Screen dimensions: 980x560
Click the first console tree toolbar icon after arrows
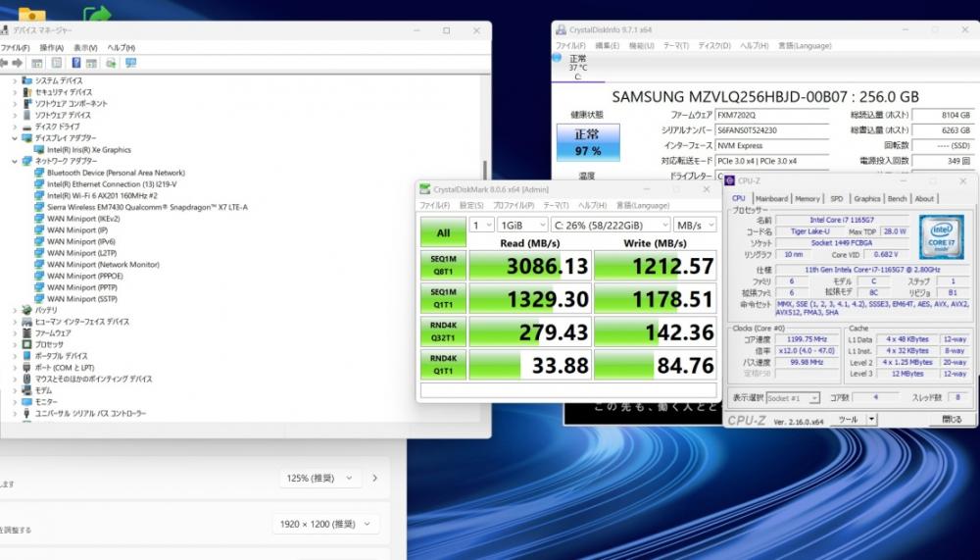pyautogui.click(x=37, y=63)
